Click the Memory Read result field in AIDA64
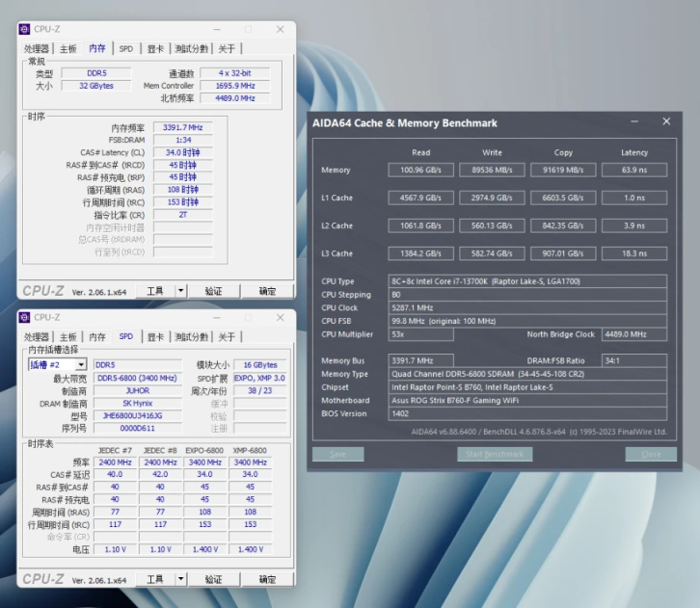The image size is (700, 608). [420, 171]
